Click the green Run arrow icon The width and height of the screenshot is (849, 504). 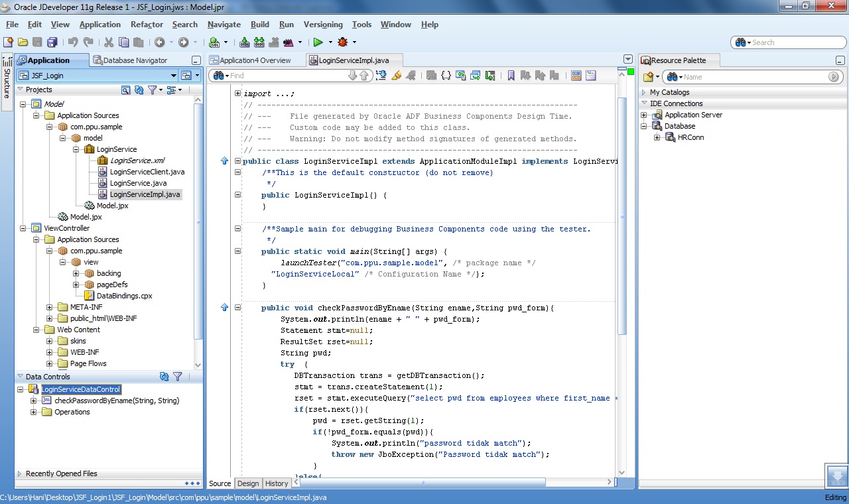[318, 42]
